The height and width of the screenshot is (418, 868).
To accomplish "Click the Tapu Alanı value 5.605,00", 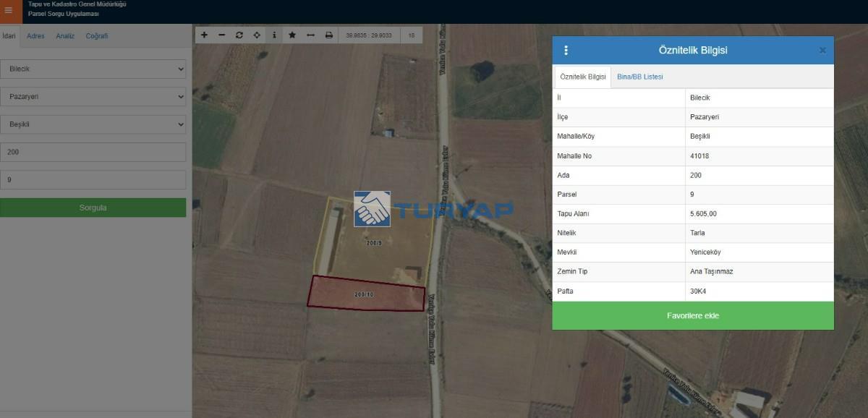I will tap(704, 214).
